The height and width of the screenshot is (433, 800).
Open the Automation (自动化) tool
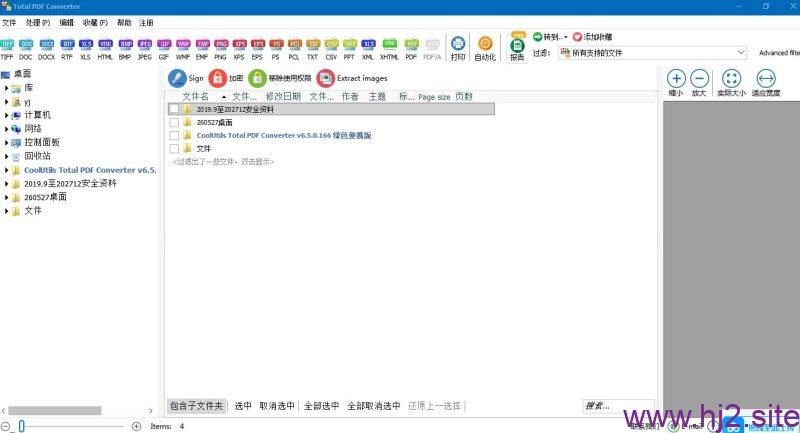(485, 49)
